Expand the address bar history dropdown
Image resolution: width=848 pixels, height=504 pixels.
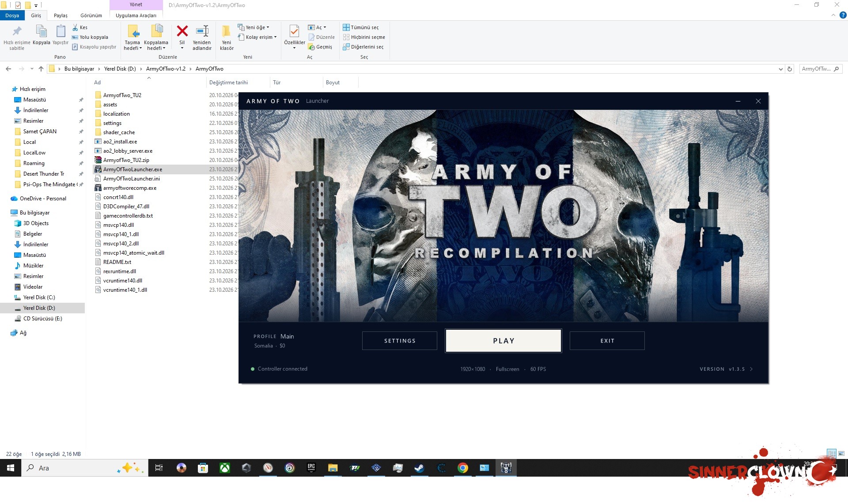point(781,69)
